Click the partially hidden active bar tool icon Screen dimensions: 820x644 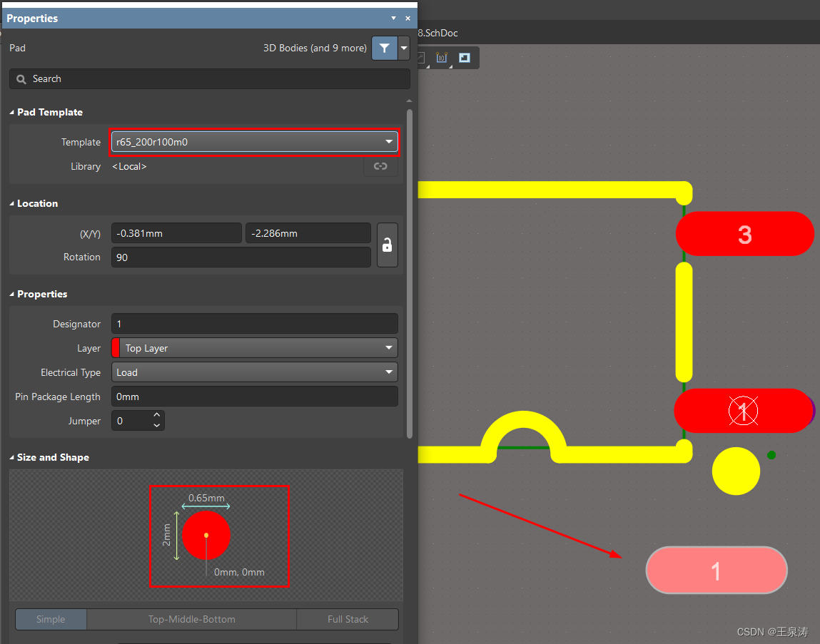[422, 58]
